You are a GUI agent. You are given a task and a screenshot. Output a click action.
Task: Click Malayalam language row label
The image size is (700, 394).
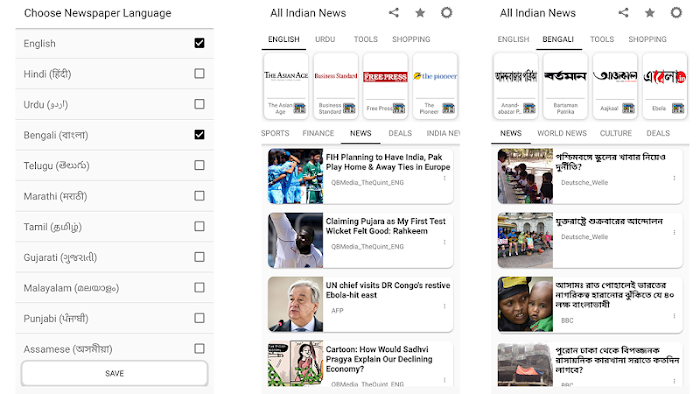click(71, 288)
